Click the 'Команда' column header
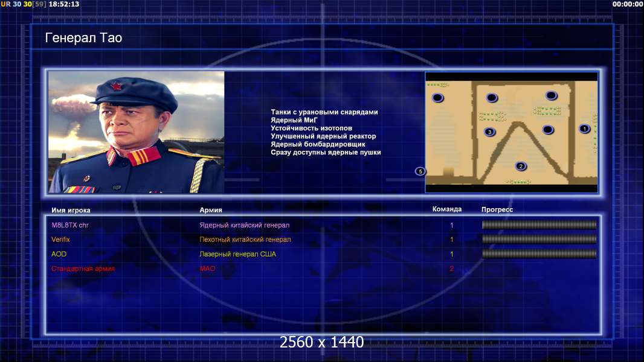 click(447, 209)
